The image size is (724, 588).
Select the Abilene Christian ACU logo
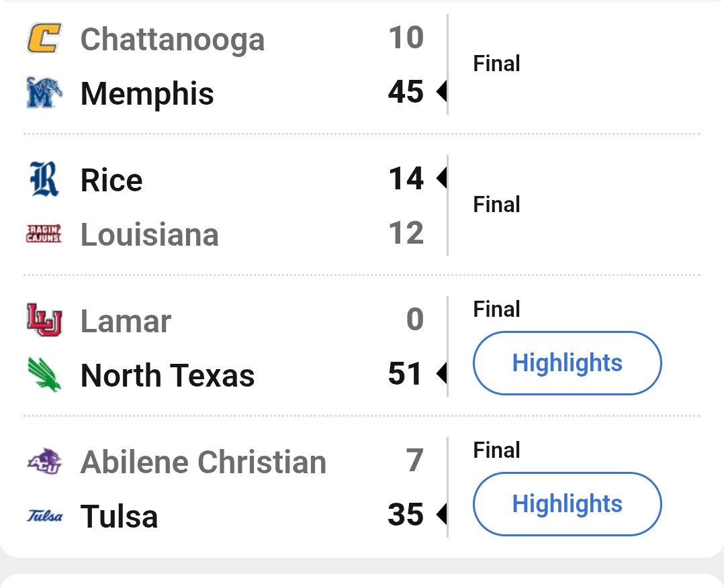coord(44,461)
